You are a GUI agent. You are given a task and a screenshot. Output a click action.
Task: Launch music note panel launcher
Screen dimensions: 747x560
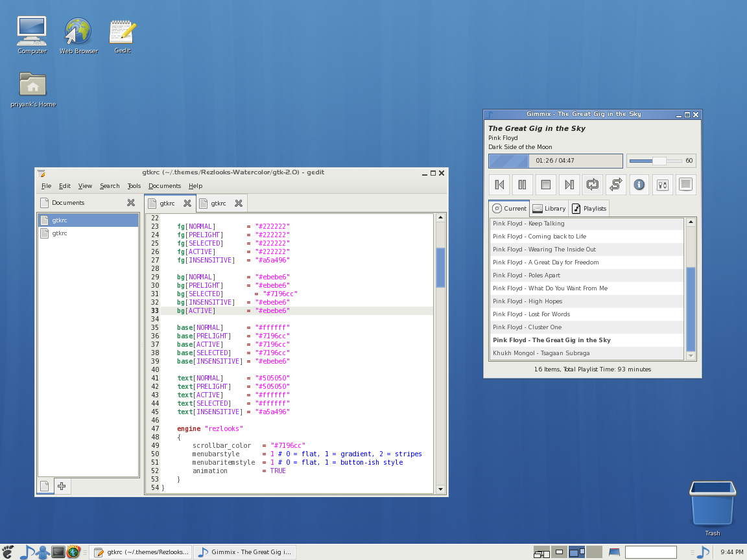coord(26,552)
